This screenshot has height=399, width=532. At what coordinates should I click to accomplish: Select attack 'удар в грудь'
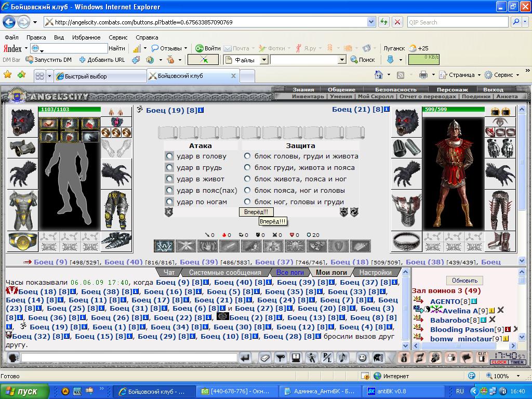coord(169,167)
